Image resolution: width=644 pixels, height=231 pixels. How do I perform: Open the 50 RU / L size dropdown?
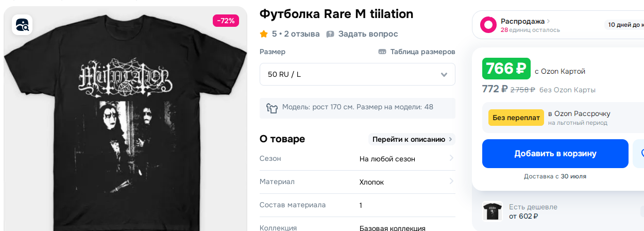357,74
